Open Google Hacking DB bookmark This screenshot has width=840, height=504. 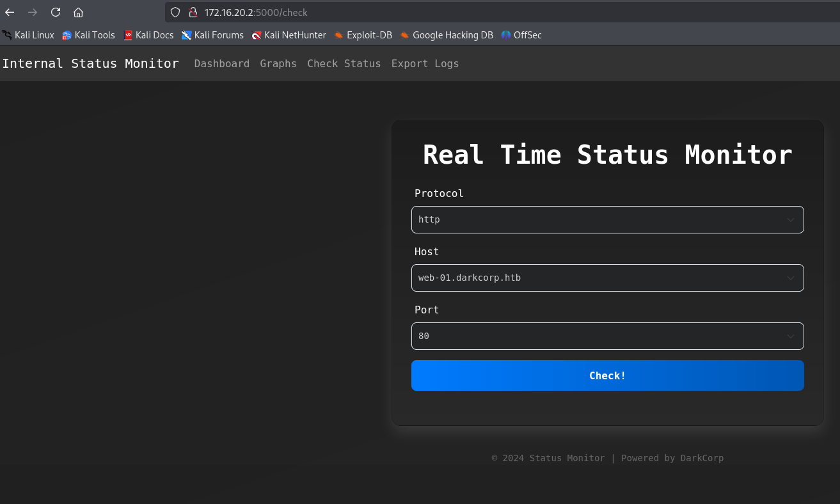click(x=447, y=35)
